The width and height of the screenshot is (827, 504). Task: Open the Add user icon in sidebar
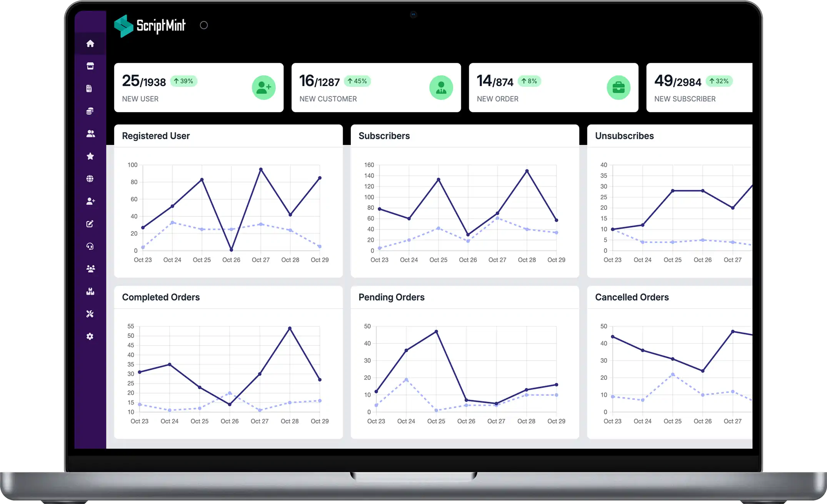pyautogui.click(x=91, y=201)
